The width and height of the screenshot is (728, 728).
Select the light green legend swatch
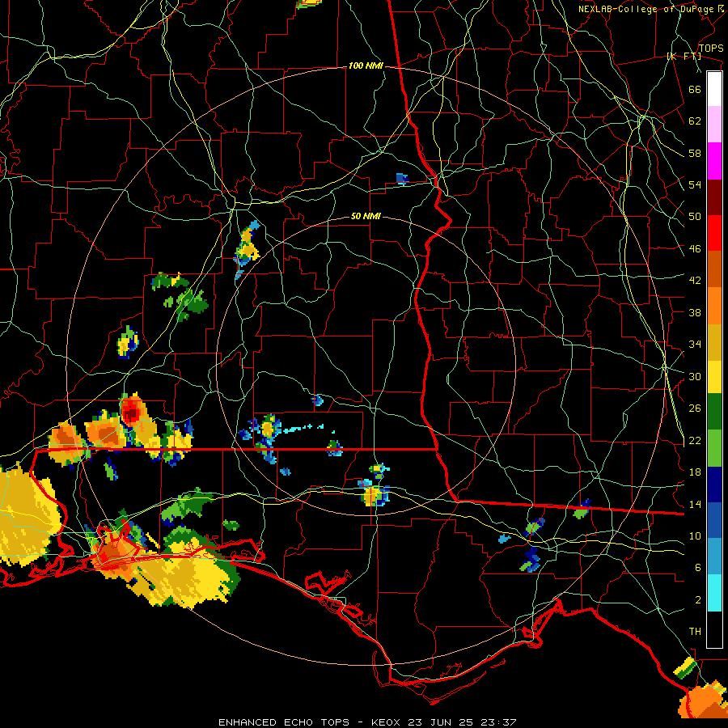point(714,448)
